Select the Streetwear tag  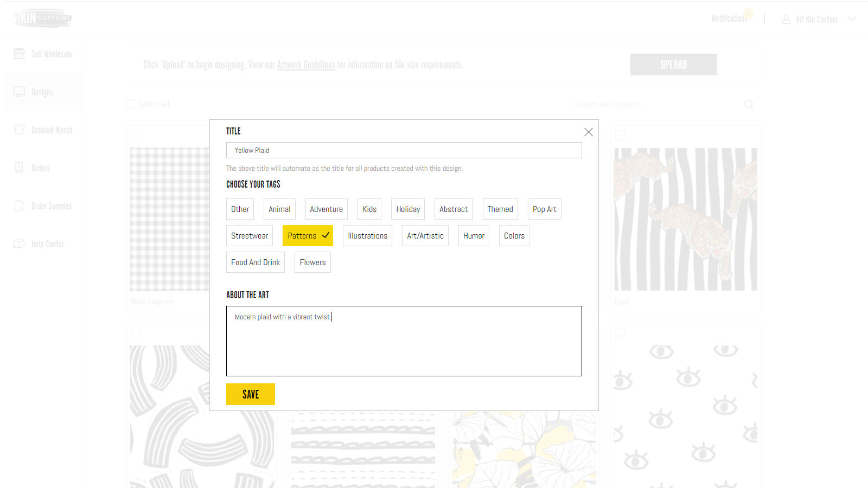[250, 236]
